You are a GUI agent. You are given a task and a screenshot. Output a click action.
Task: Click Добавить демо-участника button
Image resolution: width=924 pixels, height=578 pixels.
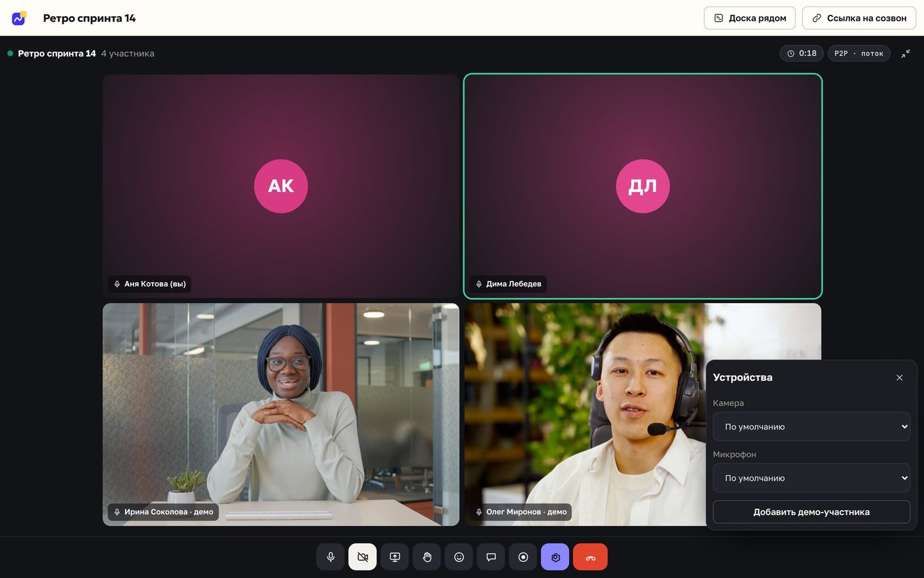(812, 512)
